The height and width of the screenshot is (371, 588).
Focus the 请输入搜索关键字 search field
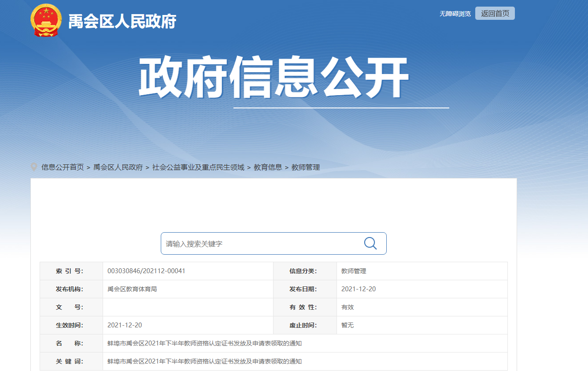(x=260, y=244)
